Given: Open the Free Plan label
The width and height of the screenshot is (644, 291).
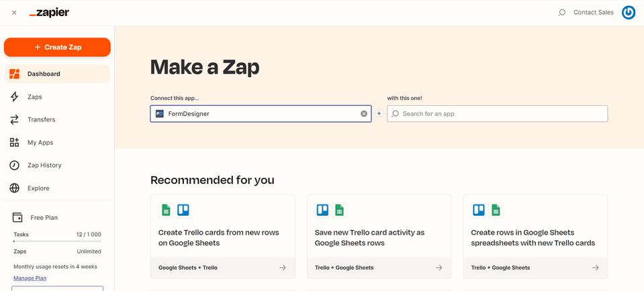Looking at the screenshot, I should pos(44,218).
